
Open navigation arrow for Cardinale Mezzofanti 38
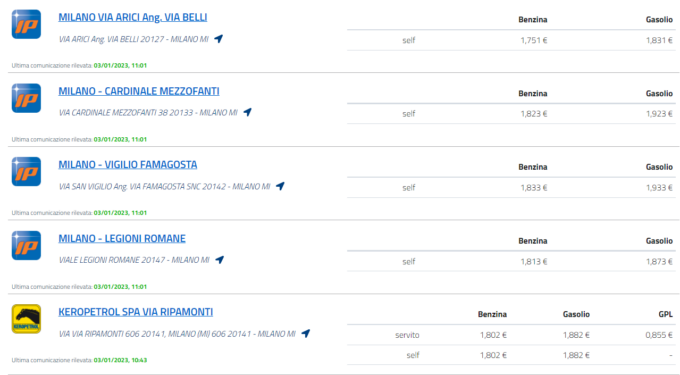pos(248,112)
